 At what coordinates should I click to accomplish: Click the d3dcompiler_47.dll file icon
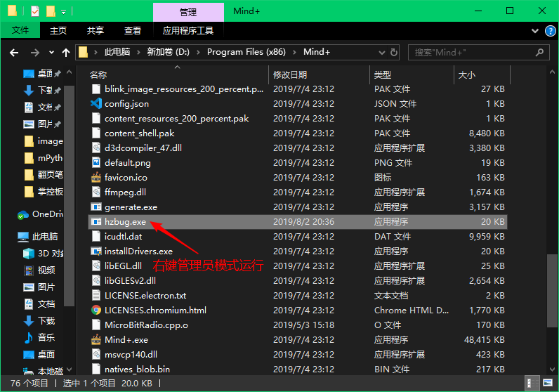point(96,148)
